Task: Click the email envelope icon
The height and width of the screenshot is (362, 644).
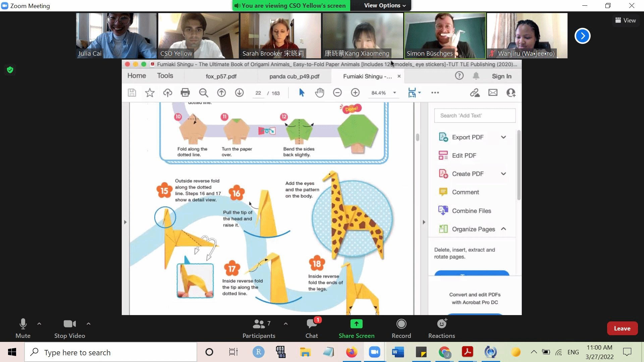Action: point(493,93)
